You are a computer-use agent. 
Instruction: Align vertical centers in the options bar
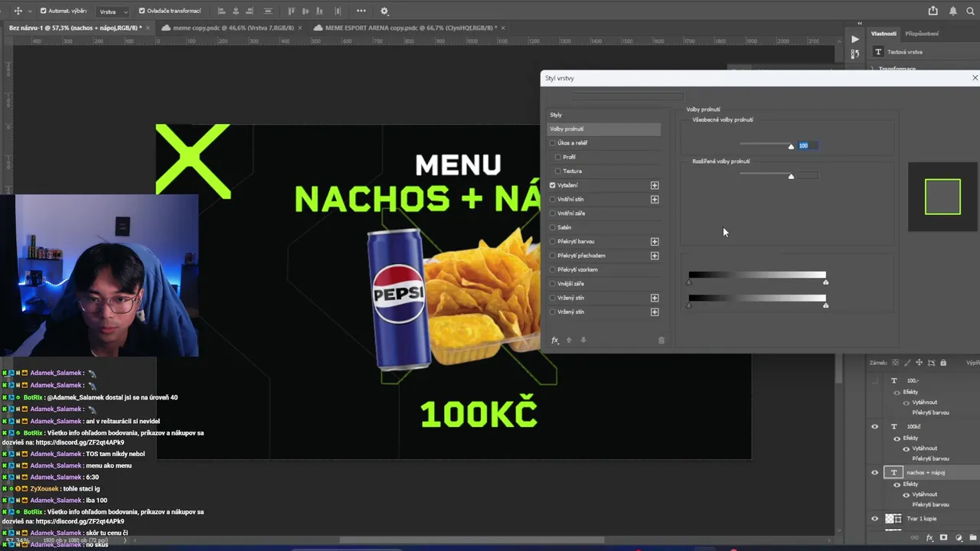(305, 11)
